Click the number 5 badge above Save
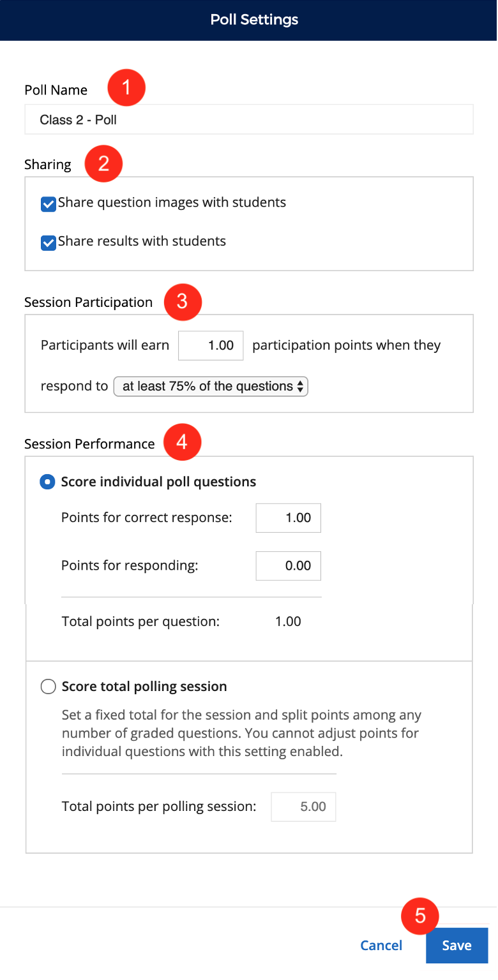This screenshot has width=498, height=980. pos(420,916)
